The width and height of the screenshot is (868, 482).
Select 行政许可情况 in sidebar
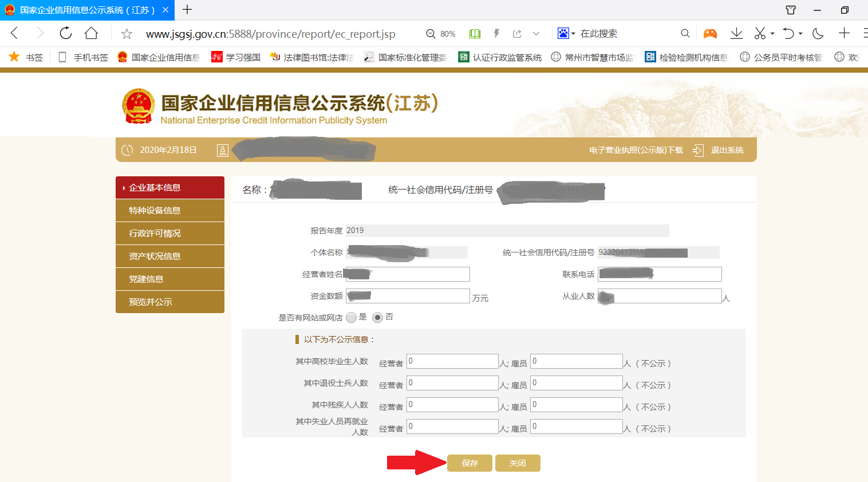pyautogui.click(x=170, y=233)
